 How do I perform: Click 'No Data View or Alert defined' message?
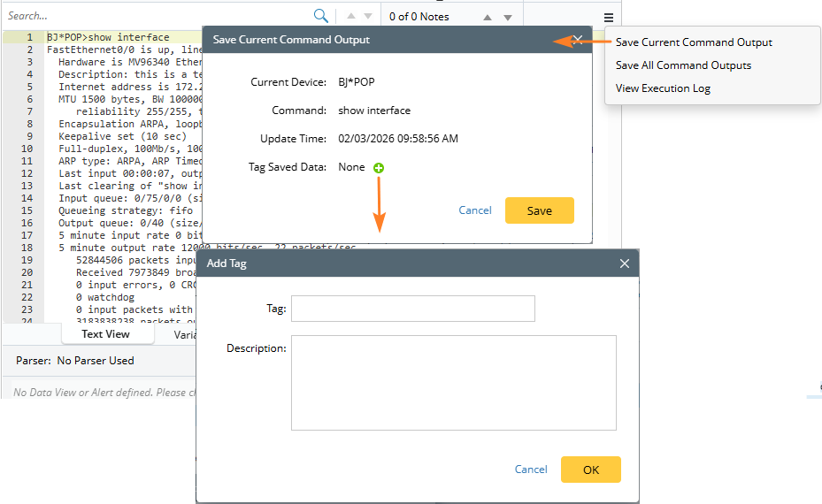click(x=104, y=393)
